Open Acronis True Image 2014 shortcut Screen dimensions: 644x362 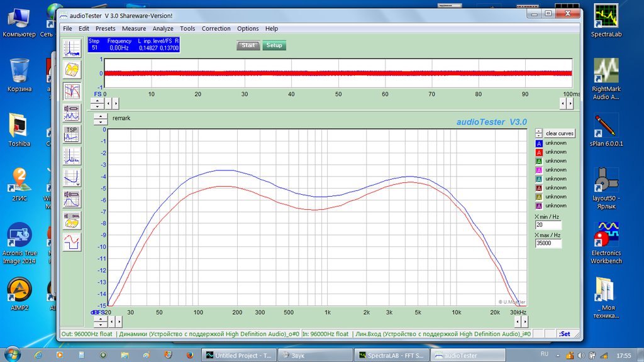tap(19, 243)
